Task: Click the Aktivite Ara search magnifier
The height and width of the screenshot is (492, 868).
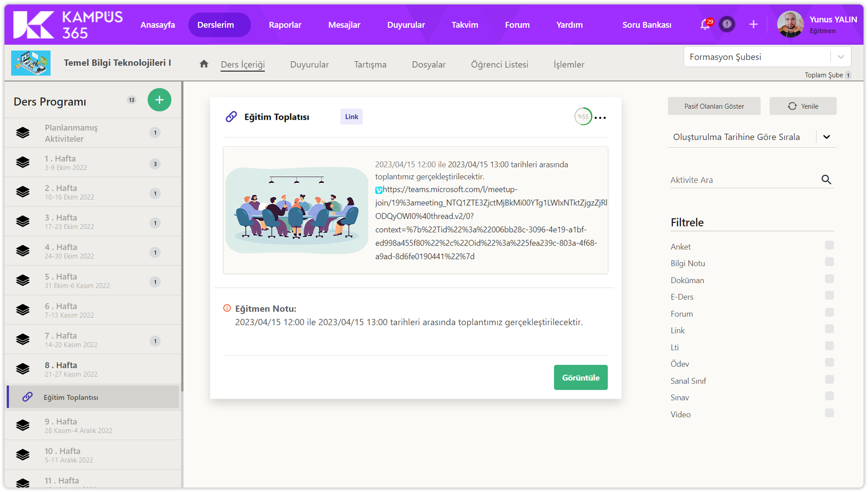Action: [826, 180]
